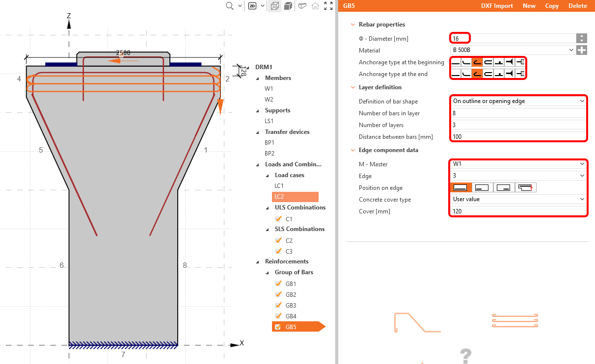The height and width of the screenshot is (364, 595).
Task: Switch to solid cube view
Action: click(288, 6)
